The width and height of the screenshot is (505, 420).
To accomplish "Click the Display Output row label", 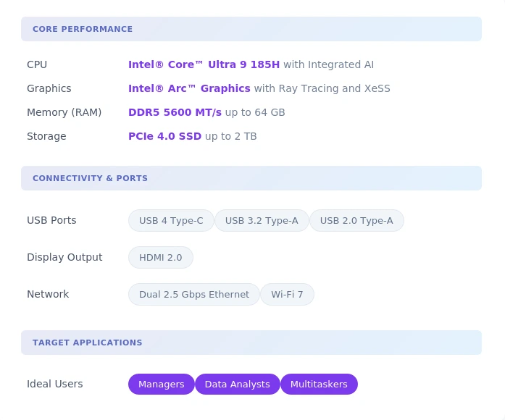I will (64, 258).
